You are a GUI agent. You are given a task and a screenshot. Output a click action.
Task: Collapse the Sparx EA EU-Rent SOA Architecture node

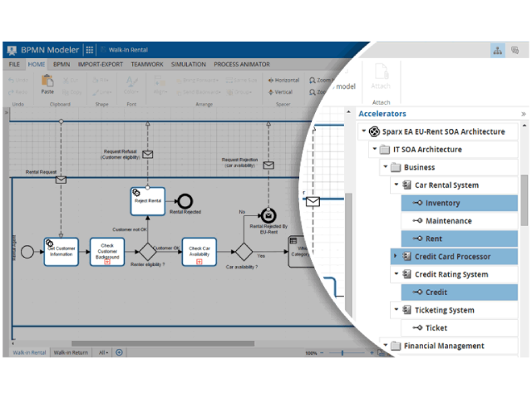364,131
